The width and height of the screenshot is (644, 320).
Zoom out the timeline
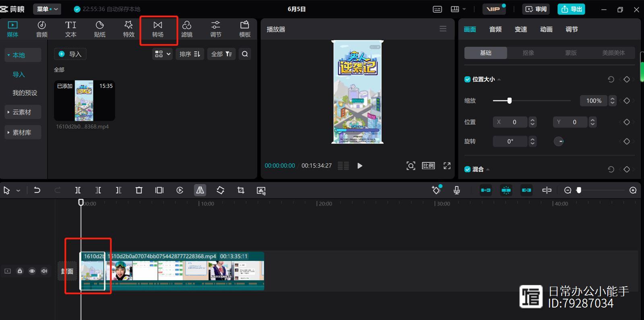568,190
